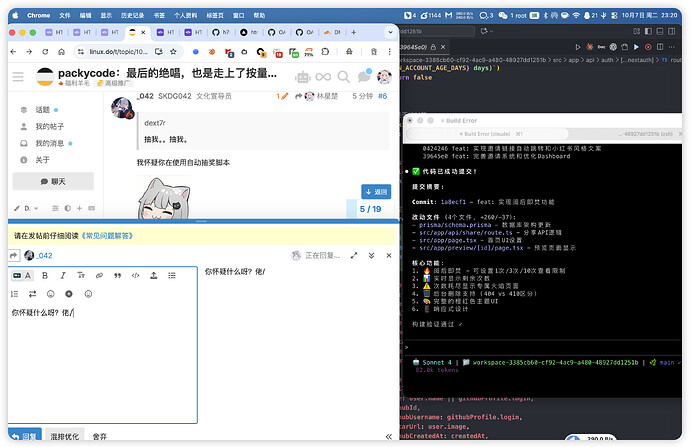Insert preformatted code in reply editor
This screenshot has height=447, width=690.
point(136,275)
